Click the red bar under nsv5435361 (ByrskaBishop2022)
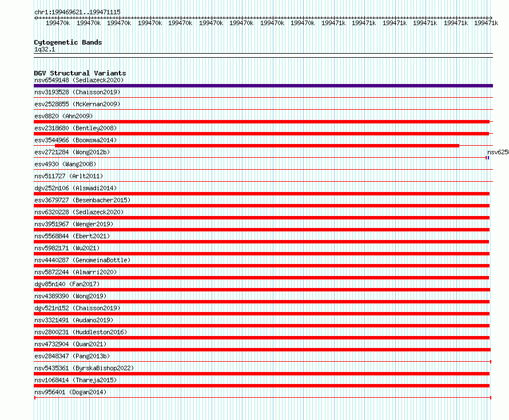Image resolution: width=509 pixels, height=420 pixels. click(261, 374)
